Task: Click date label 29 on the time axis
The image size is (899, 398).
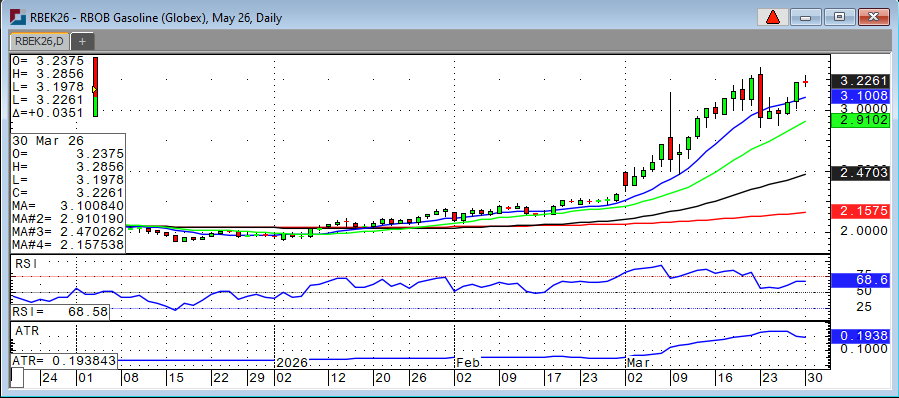Action: 257,379
